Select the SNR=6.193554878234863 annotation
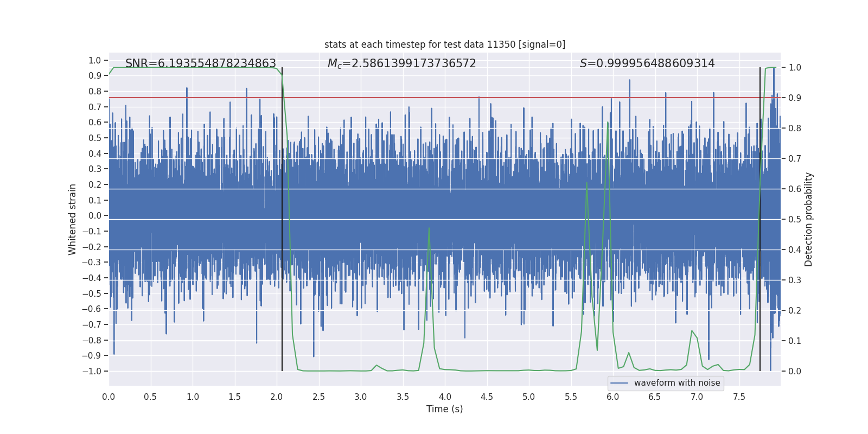 tap(201, 63)
